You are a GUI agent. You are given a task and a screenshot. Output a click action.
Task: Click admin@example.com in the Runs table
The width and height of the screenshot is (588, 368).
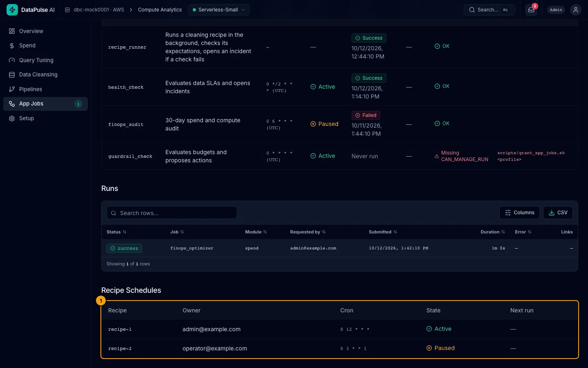pos(313,248)
